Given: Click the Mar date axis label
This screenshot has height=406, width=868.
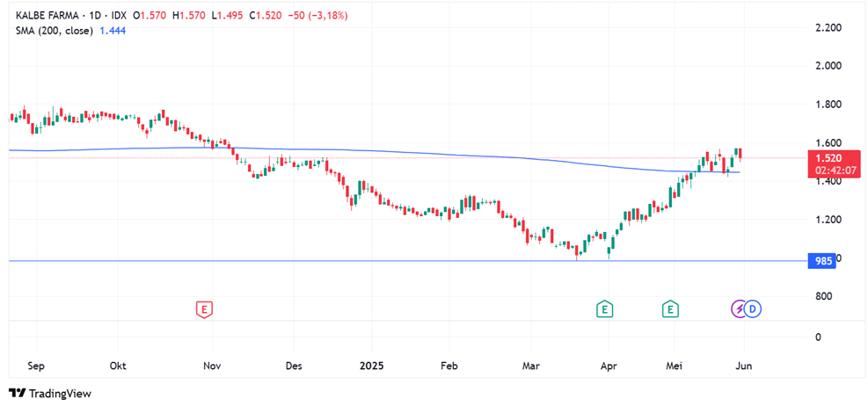Looking at the screenshot, I should click(531, 366).
